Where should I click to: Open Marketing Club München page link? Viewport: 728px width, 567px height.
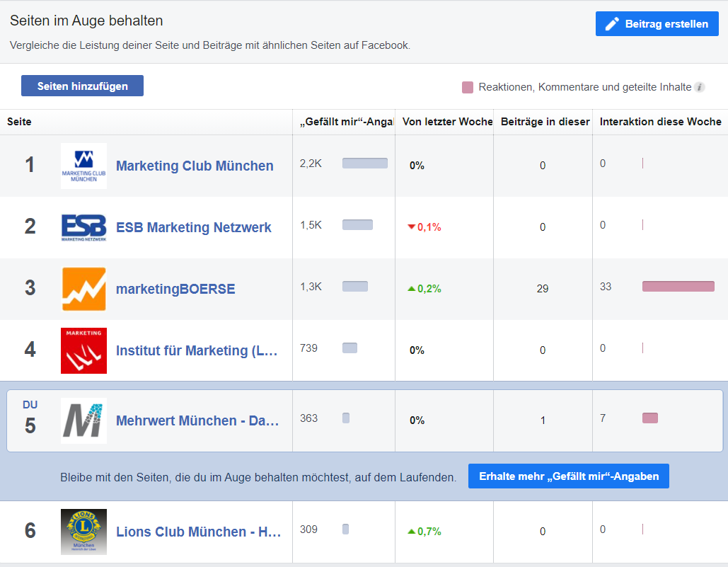[195, 166]
